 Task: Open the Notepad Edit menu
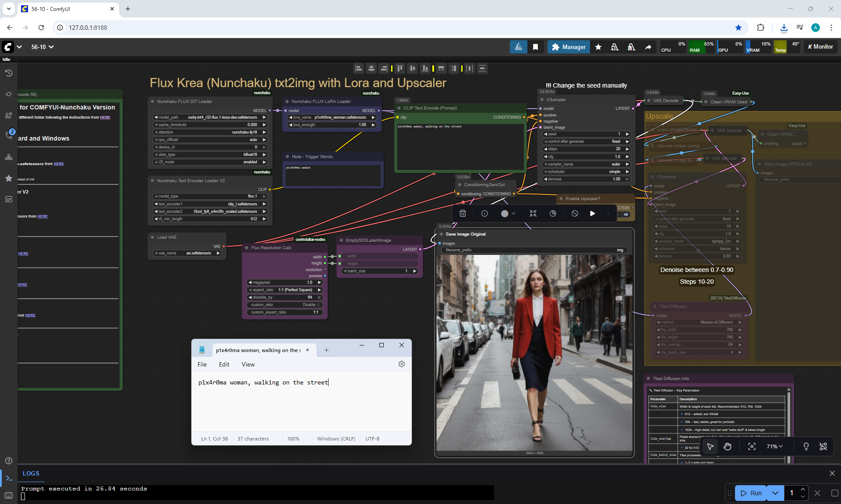224,364
